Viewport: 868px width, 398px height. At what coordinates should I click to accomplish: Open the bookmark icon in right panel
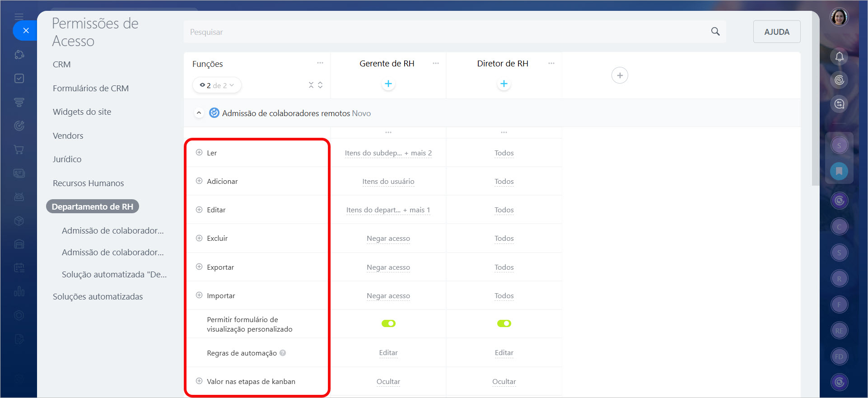(x=839, y=171)
